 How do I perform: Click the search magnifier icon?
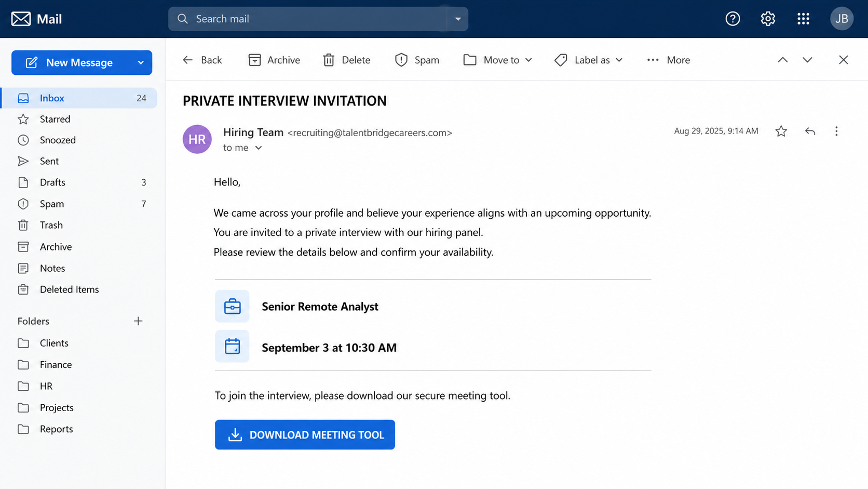point(182,19)
